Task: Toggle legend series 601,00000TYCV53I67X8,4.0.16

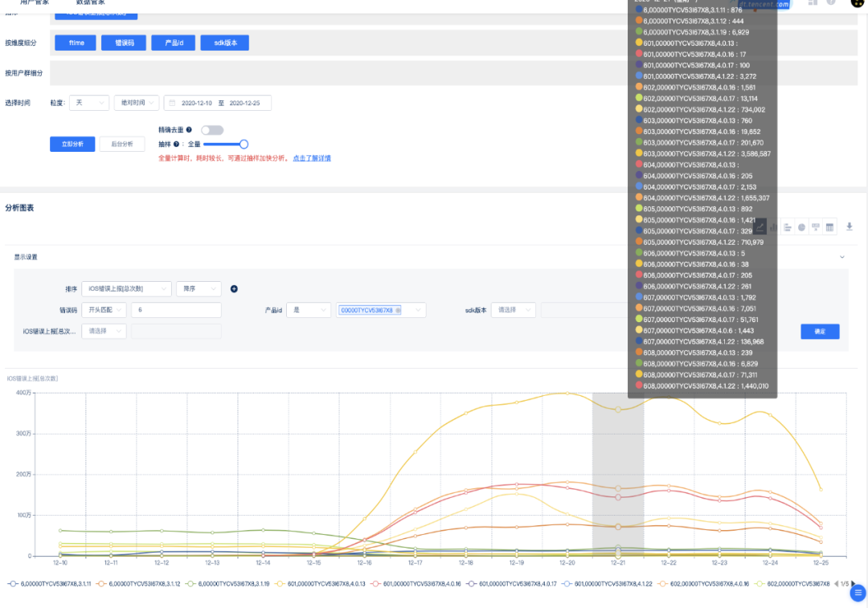Action: click(x=416, y=584)
